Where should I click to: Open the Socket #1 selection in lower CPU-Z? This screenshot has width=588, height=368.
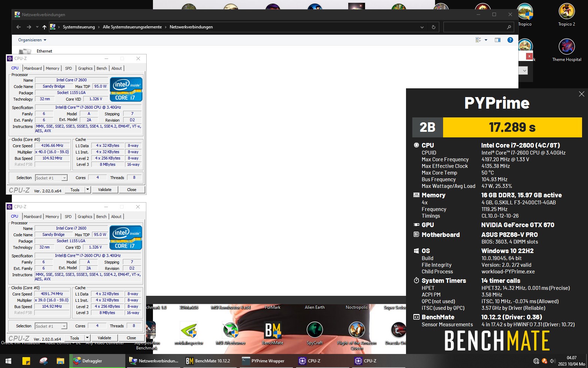(51, 326)
